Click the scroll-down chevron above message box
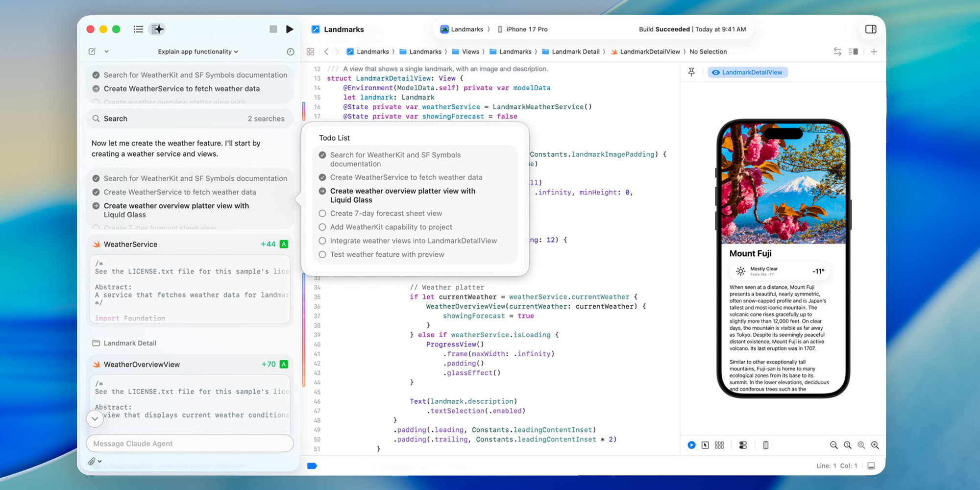The height and width of the screenshot is (490, 980). point(95,419)
